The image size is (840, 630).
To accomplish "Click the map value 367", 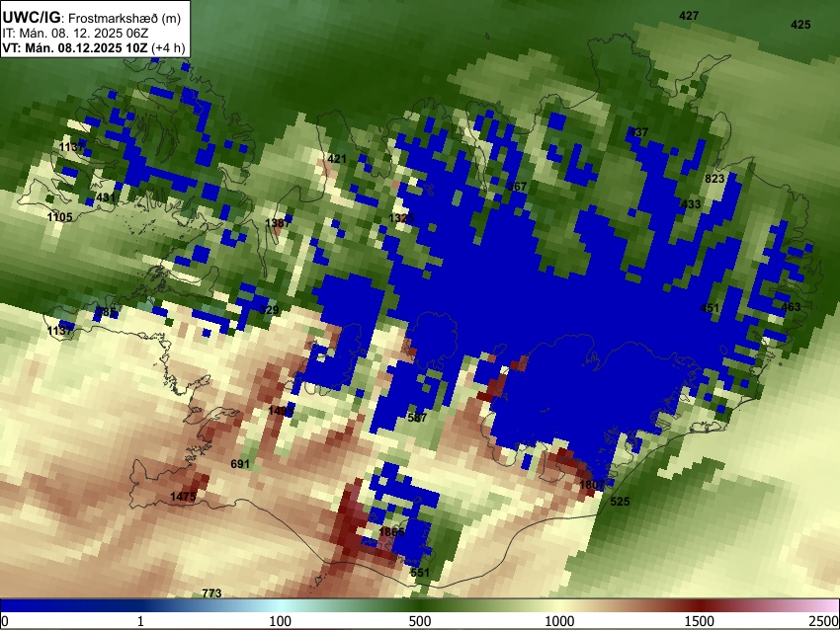I will pyautogui.click(x=517, y=187).
